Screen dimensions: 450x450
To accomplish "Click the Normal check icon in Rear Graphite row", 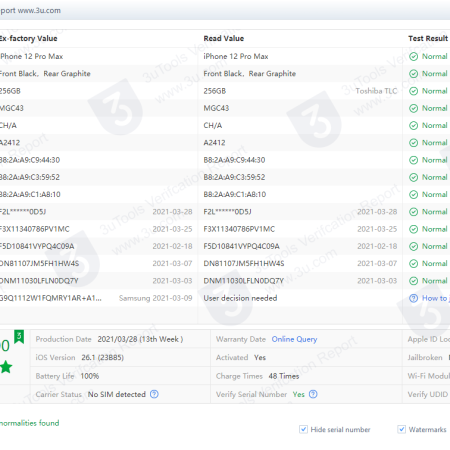I will coord(413,74).
